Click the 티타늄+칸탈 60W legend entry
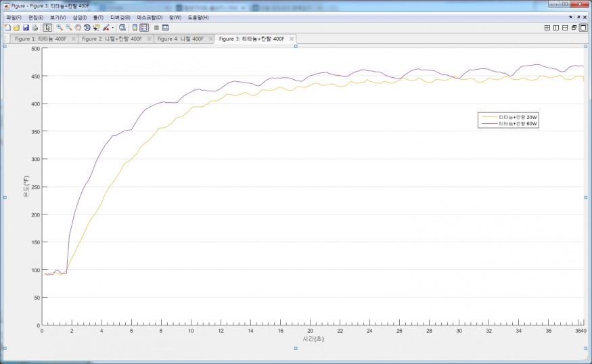592x364 pixels. (518, 124)
